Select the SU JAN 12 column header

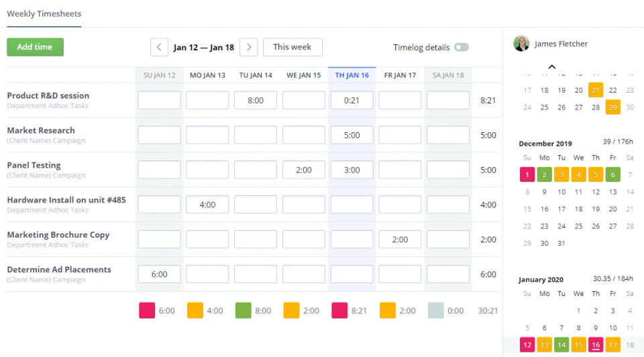pos(160,75)
